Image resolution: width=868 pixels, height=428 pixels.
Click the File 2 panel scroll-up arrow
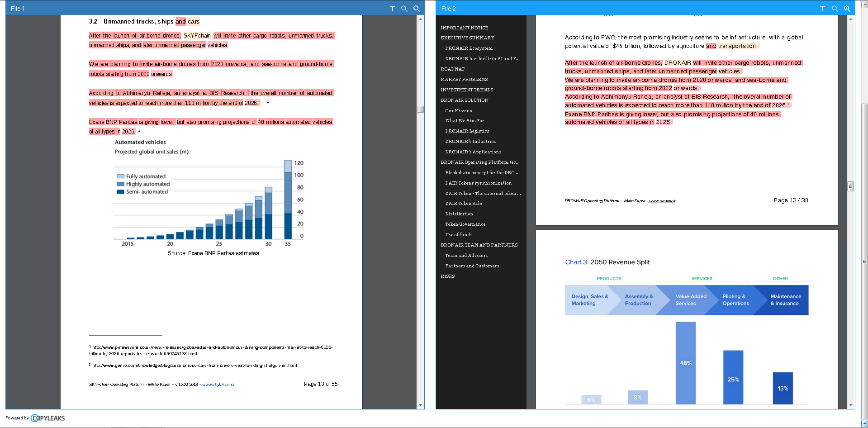[x=851, y=19]
